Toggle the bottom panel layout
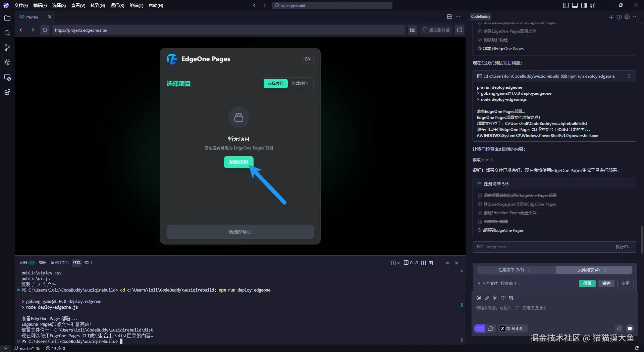The height and width of the screenshot is (352, 644). (x=575, y=5)
